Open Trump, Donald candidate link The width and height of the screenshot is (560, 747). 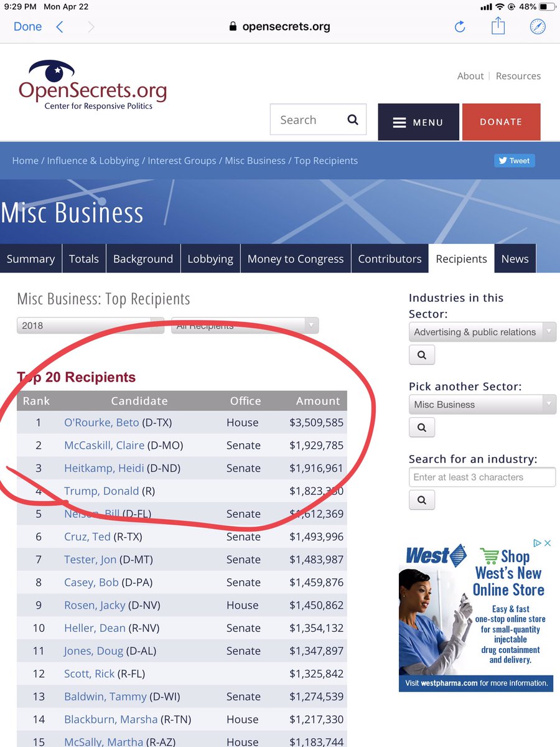click(101, 491)
